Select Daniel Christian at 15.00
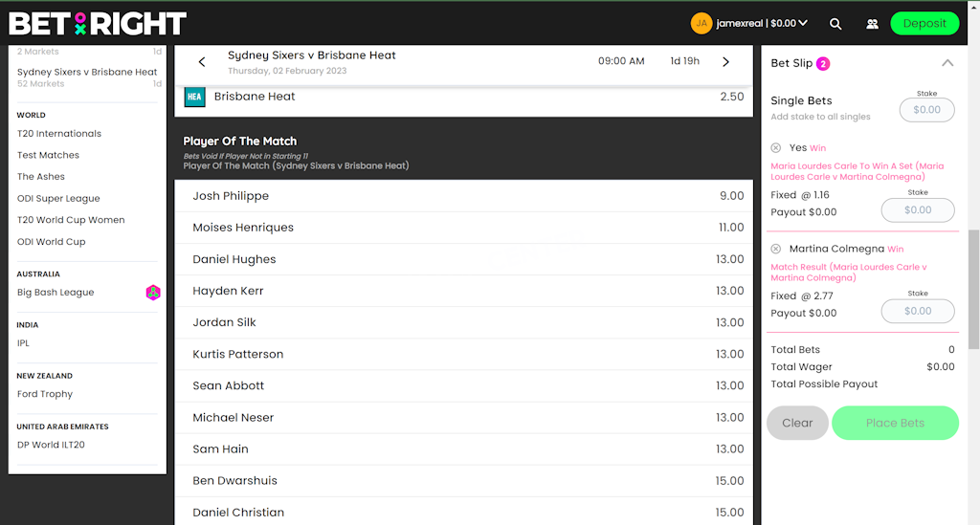Image resolution: width=980 pixels, height=525 pixels. pyautogui.click(x=464, y=512)
